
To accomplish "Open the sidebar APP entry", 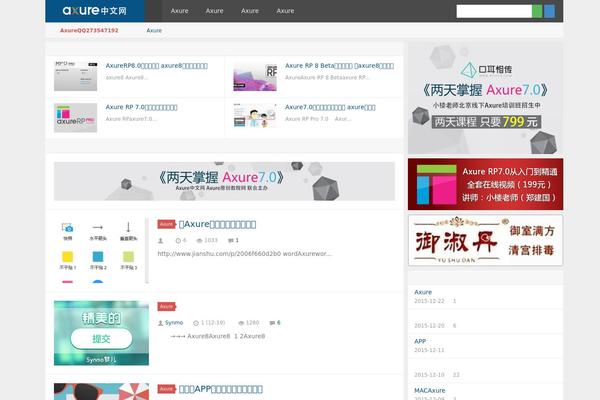I will [420, 341].
